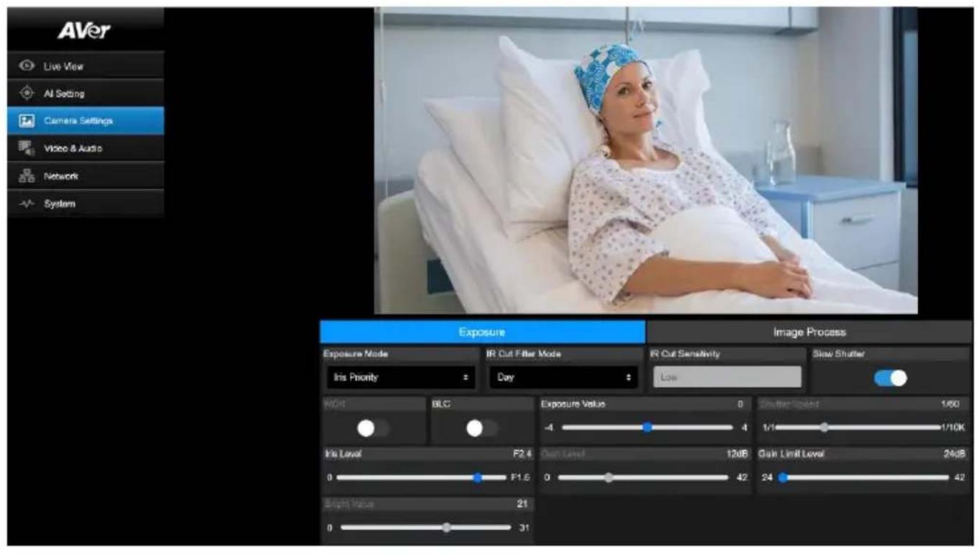Toggle the WDR switch

click(x=373, y=428)
